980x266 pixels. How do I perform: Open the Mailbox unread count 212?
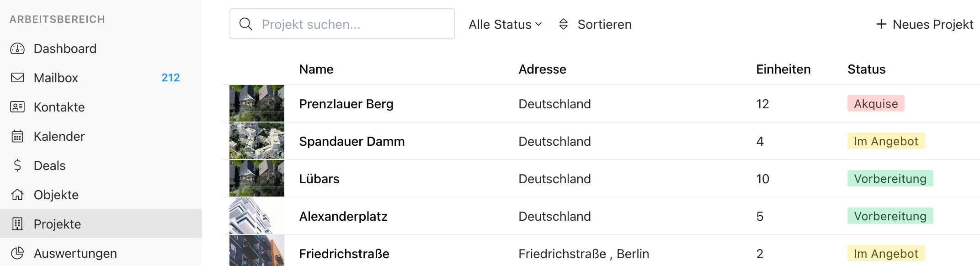[x=170, y=78]
